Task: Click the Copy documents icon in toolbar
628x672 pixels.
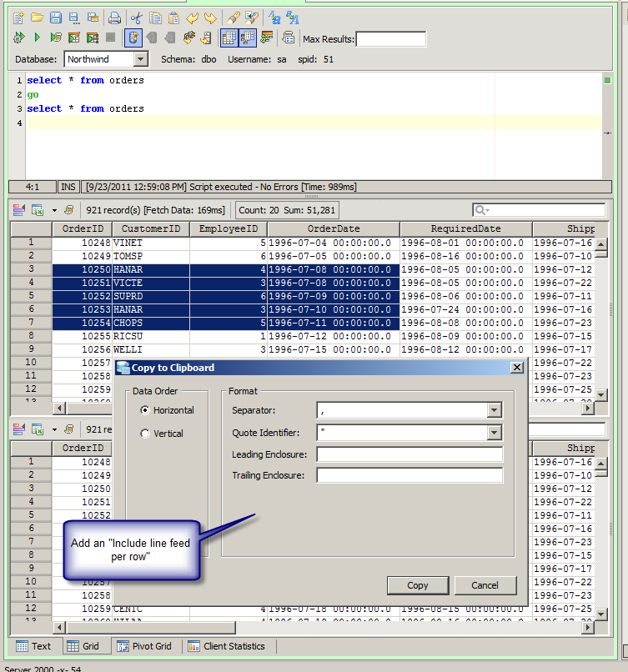Action: 155,18
